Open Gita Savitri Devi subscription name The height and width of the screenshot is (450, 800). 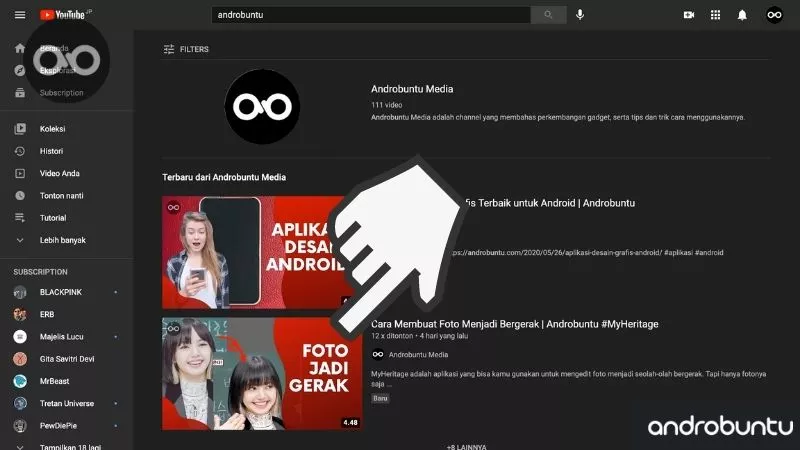click(x=67, y=359)
